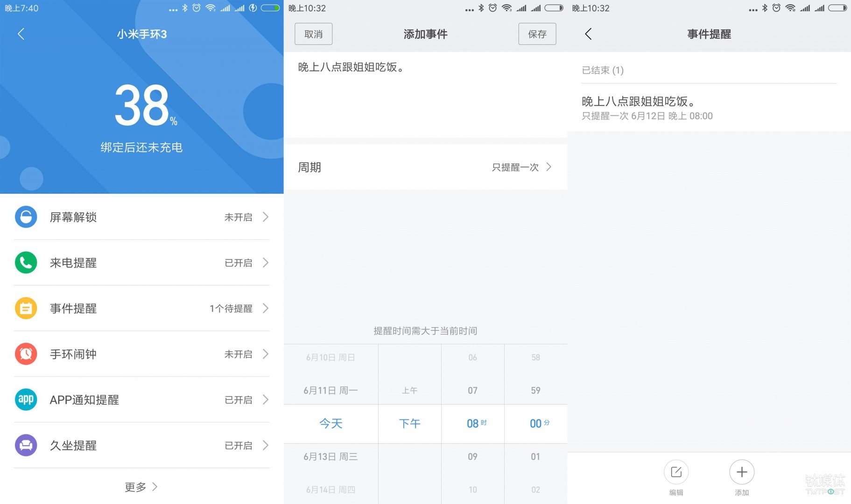Select 08时 on the hour picker wheel
The width and height of the screenshot is (851, 504).
[x=472, y=423]
